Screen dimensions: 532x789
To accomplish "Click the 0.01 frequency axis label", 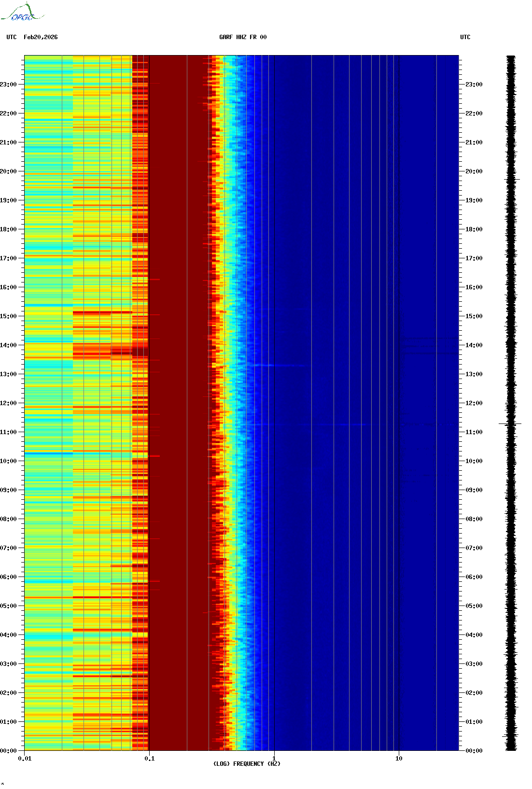I will tap(25, 759).
